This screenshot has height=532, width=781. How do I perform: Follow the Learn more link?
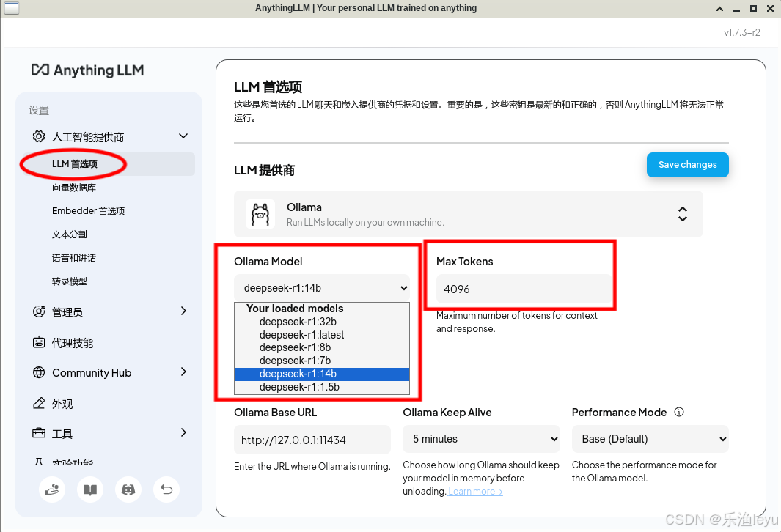(475, 491)
